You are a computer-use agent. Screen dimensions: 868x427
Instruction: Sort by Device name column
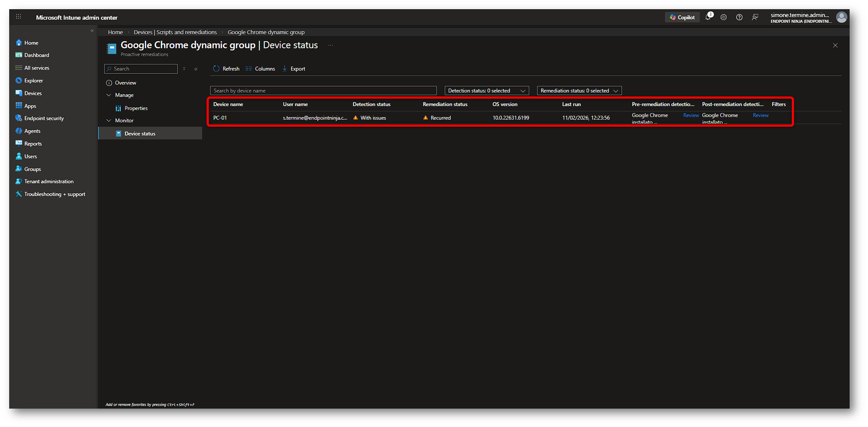pyautogui.click(x=228, y=104)
